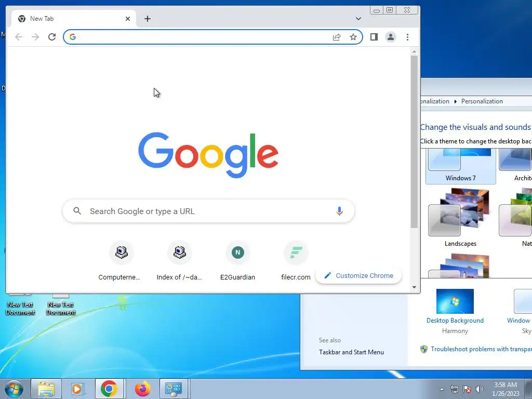This screenshot has width=532, height=399.
Task: Click the Windows Start button
Action: point(14,389)
